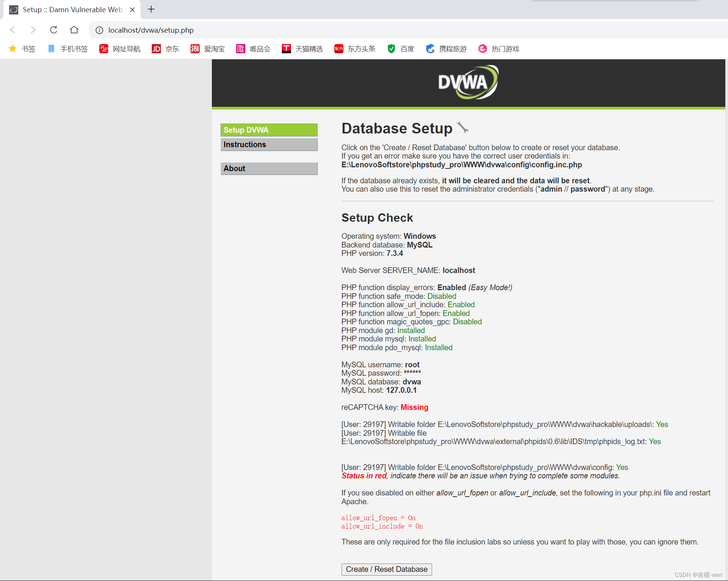Viewport: 728px width, 581px height.
Task: Click the wrench icon beside Database Setup
Action: pyautogui.click(x=463, y=127)
